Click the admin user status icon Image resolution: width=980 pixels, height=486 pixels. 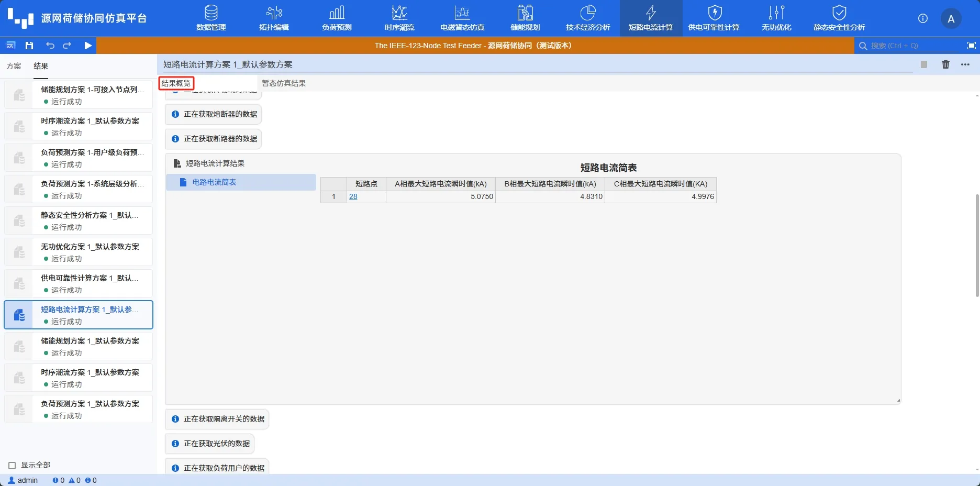pyautogui.click(x=12, y=480)
